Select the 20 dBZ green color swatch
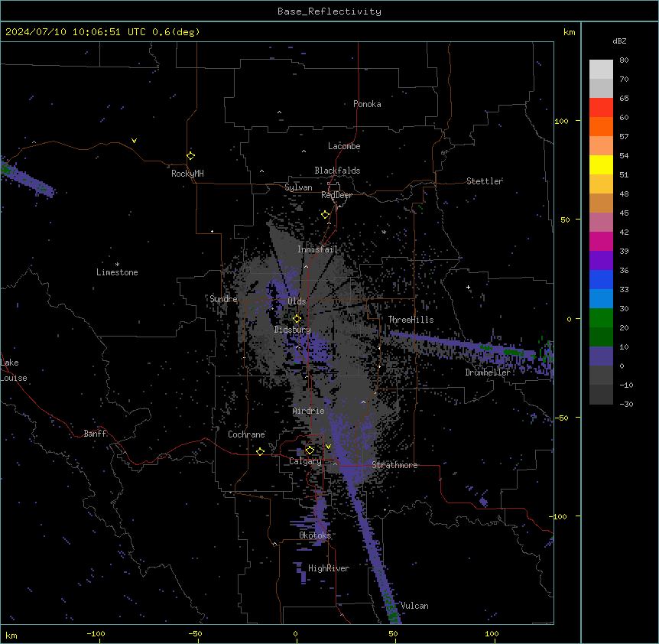Screen dimensions: 659x644 pos(601,337)
